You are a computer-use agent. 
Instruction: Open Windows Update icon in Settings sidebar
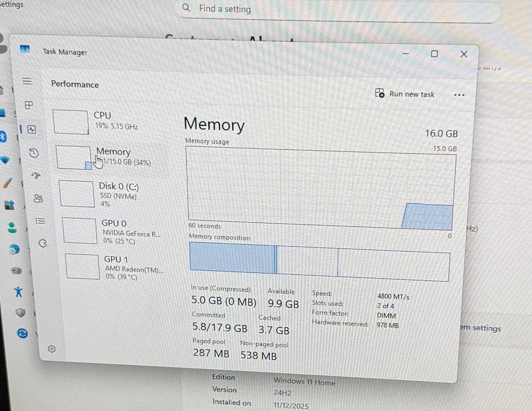(22, 333)
